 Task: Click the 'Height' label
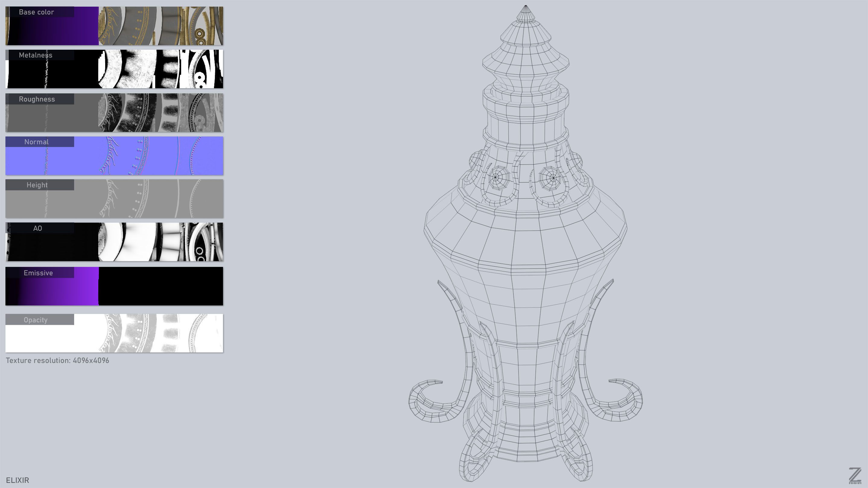pyautogui.click(x=37, y=185)
